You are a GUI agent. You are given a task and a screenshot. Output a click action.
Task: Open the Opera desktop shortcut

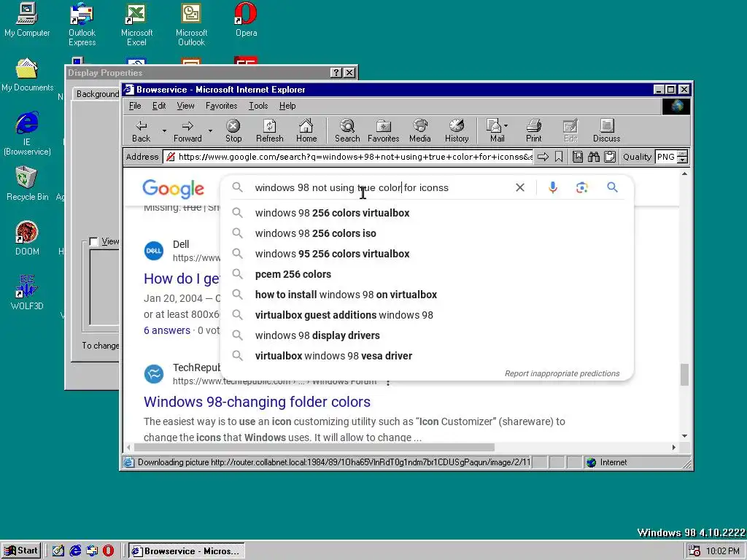[246, 20]
